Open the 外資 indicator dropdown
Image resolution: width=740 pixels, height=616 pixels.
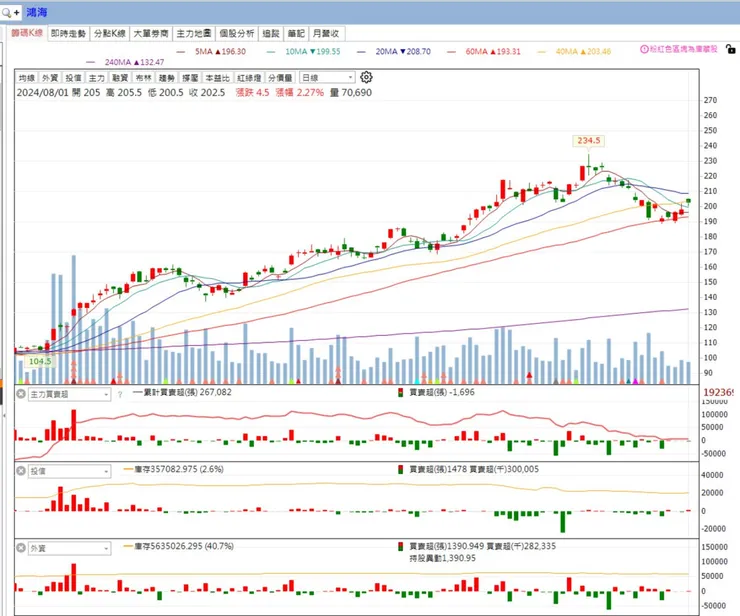[x=69, y=548]
